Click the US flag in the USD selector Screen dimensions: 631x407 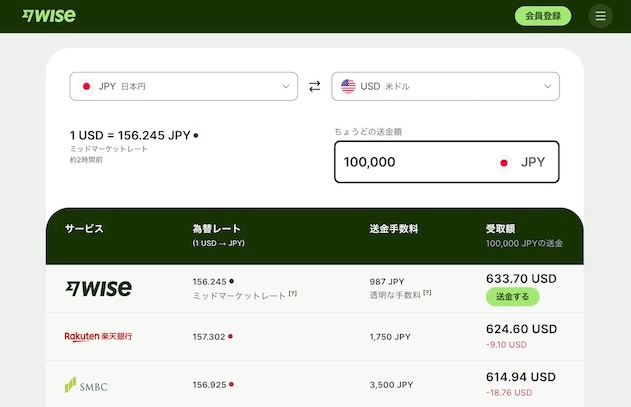point(348,87)
